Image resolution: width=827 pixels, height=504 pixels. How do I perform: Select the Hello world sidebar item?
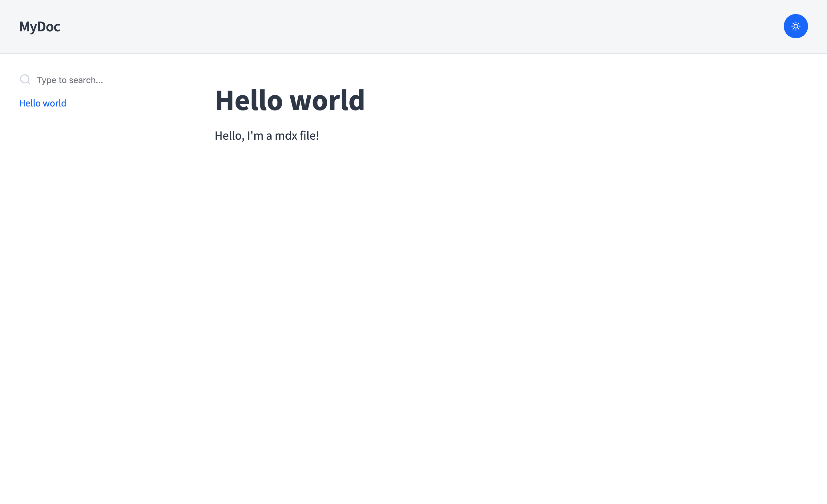click(x=43, y=103)
